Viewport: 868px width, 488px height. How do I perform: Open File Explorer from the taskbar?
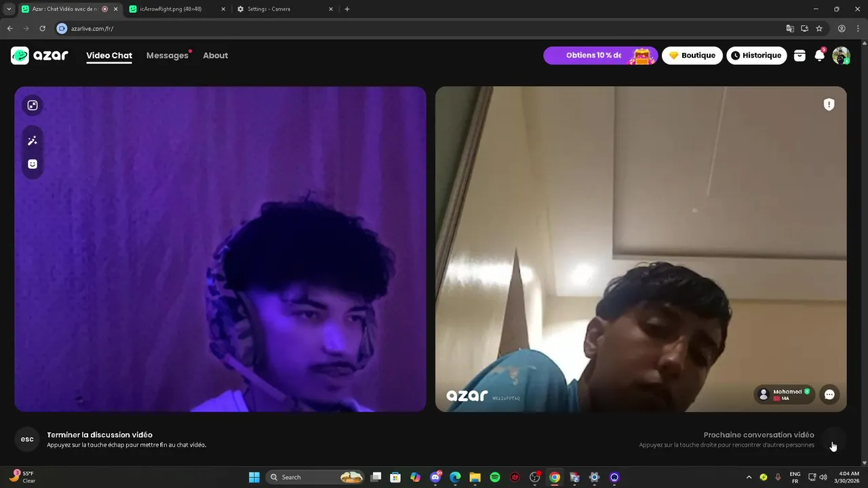pyautogui.click(x=475, y=477)
